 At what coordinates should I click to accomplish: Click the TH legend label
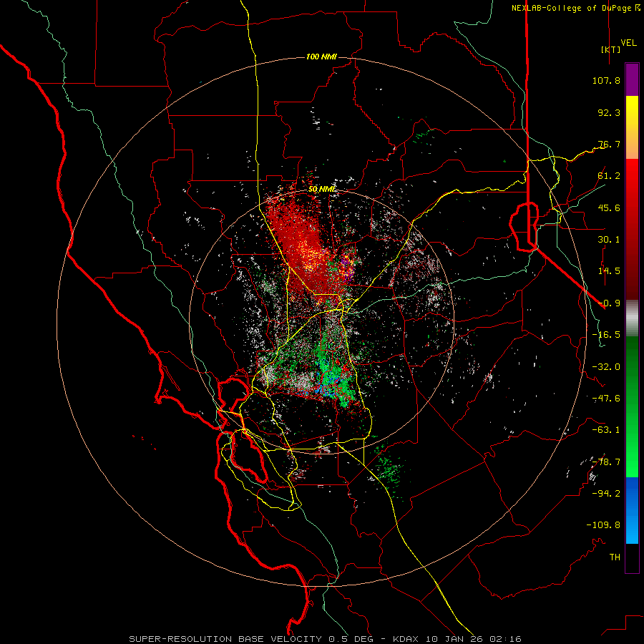point(615,557)
